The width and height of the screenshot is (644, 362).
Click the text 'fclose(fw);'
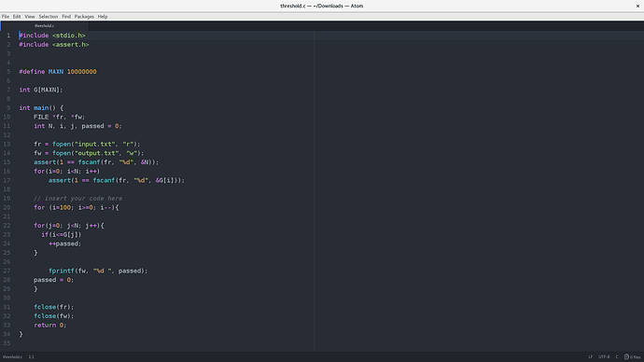pyautogui.click(x=54, y=316)
